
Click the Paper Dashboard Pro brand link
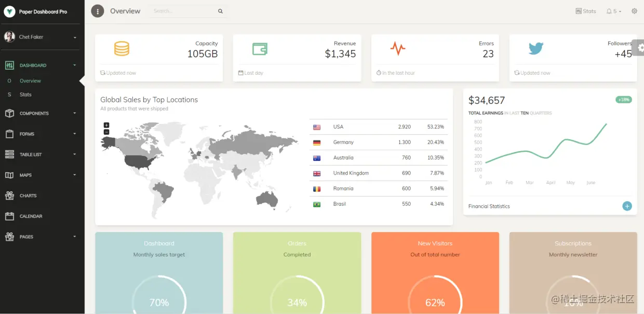click(x=43, y=11)
